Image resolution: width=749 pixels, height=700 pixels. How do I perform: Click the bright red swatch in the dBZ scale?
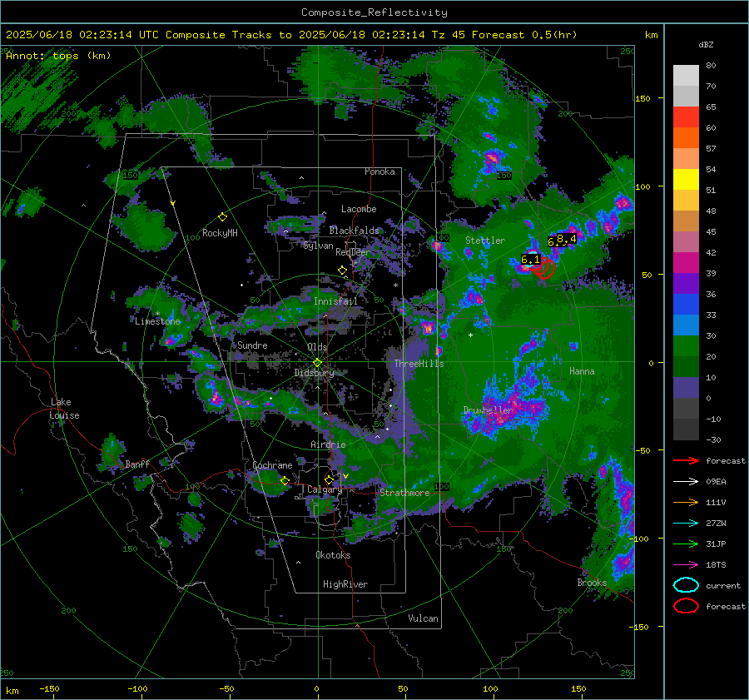[686, 117]
